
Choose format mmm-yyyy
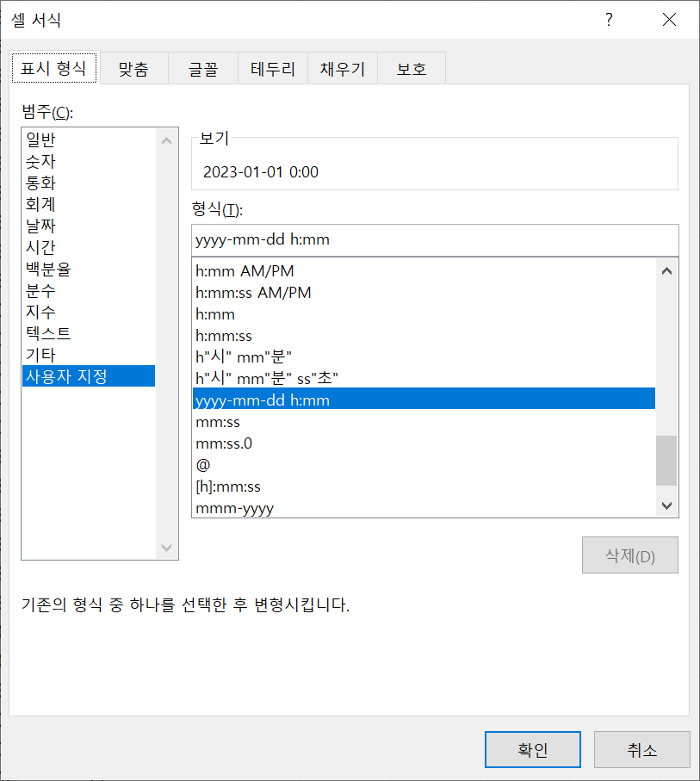pos(424,508)
